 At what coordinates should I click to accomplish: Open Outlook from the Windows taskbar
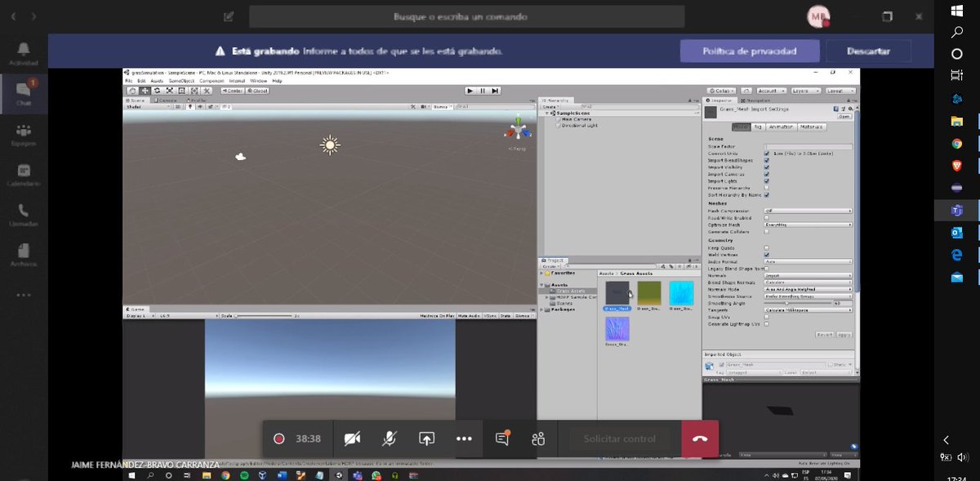pos(957,233)
